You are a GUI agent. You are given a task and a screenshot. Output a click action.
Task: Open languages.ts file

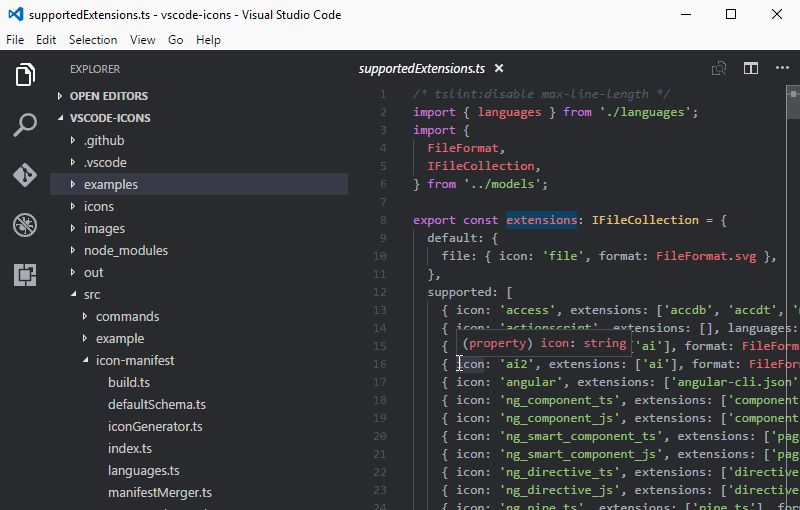143,470
